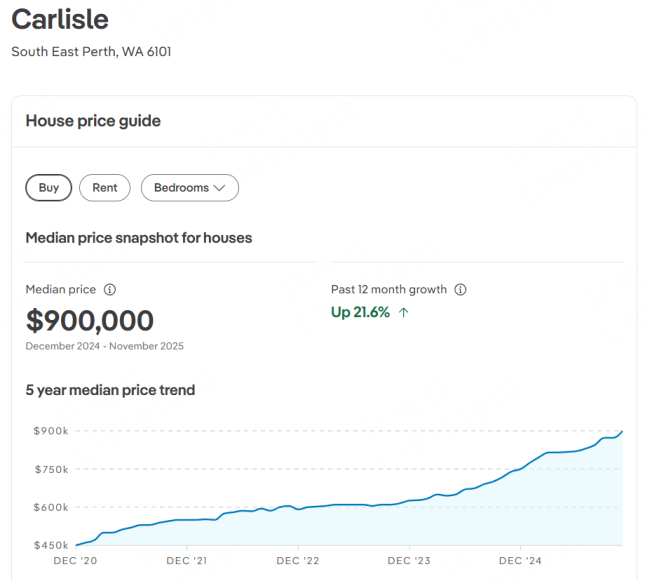Click the DEC '22 label on chart axis
The height and width of the screenshot is (581, 650).
(297, 561)
